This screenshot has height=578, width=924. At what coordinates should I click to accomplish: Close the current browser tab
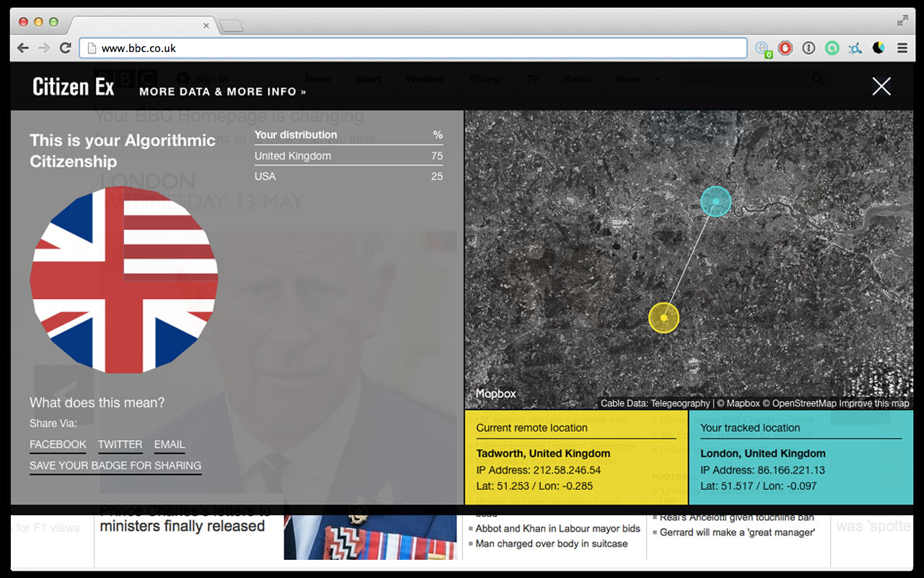[206, 25]
